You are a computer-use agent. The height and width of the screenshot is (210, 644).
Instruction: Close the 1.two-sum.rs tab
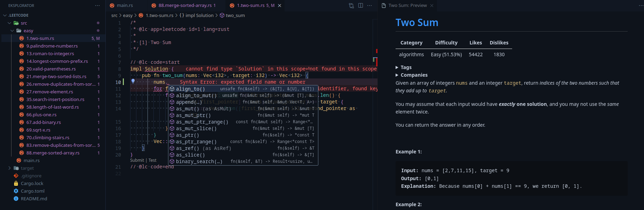pyautogui.click(x=279, y=6)
